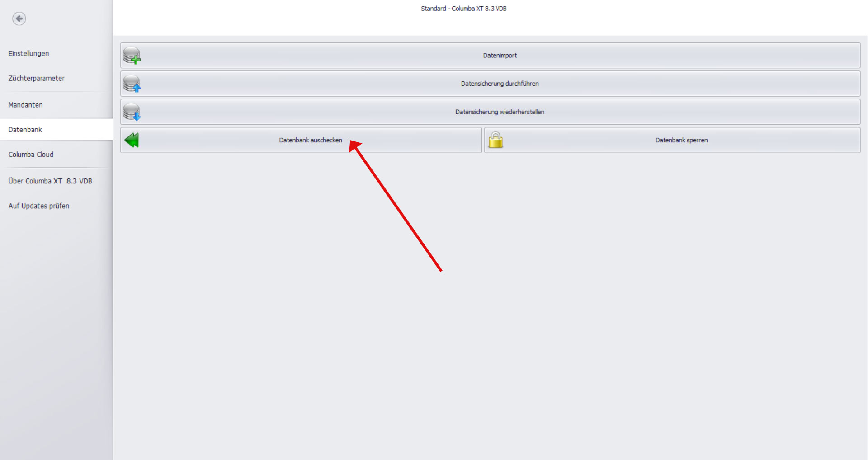This screenshot has height=460, width=868.
Task: Open the Columba Cloud page
Action: [x=31, y=155]
